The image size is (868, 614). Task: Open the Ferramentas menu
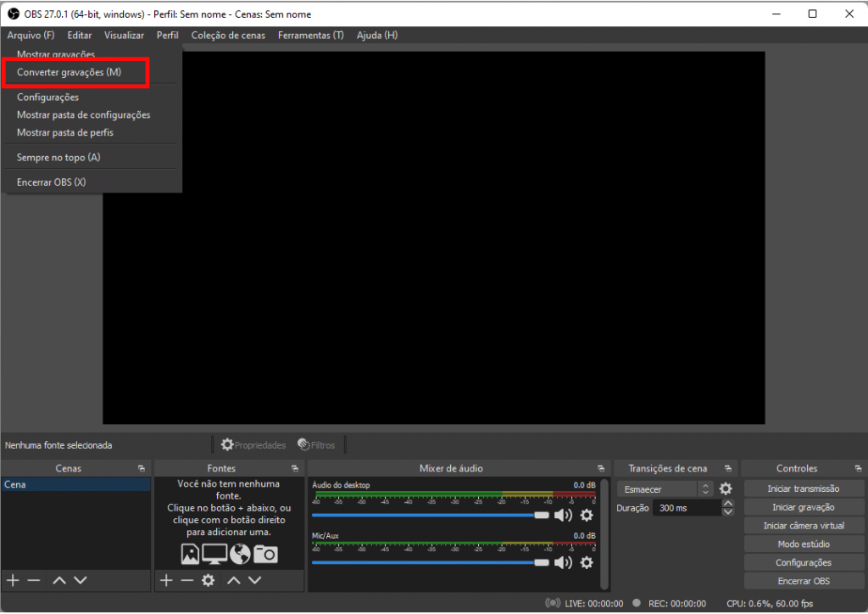tap(310, 36)
